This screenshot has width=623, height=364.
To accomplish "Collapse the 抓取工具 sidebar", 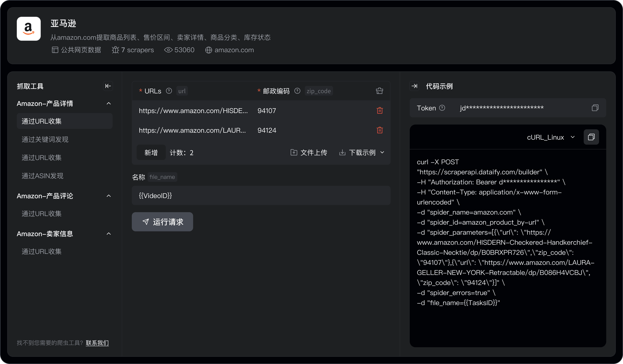I will pos(108,86).
